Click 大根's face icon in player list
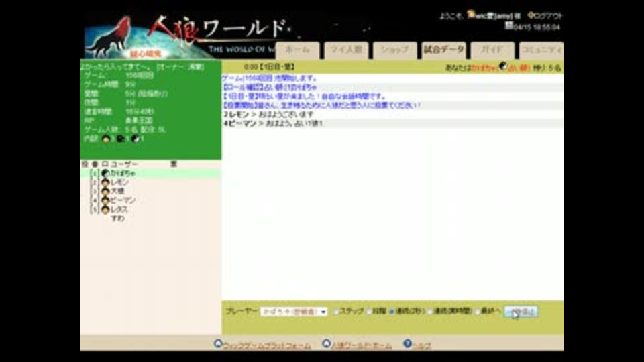Screen dimensions: 644x362 click(105, 192)
